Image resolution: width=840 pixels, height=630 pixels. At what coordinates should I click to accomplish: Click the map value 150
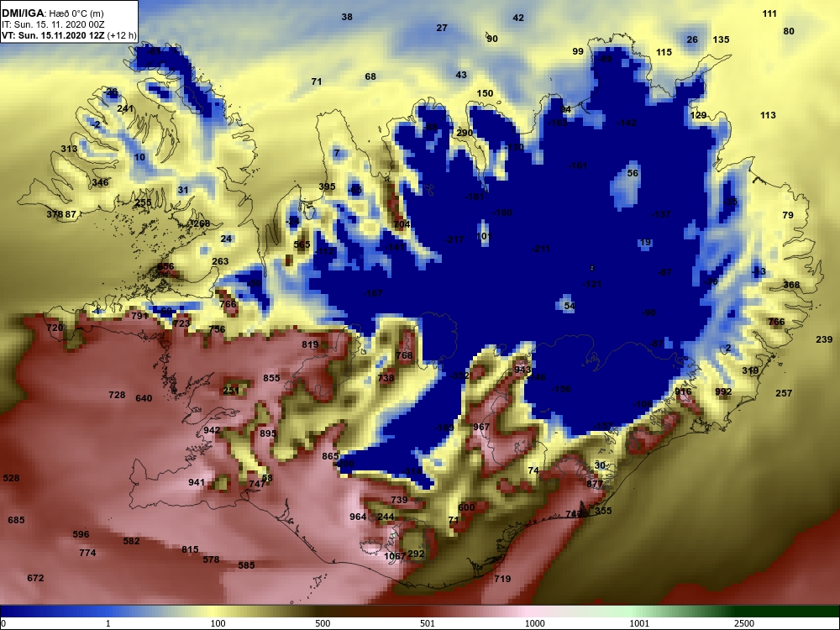[485, 93]
